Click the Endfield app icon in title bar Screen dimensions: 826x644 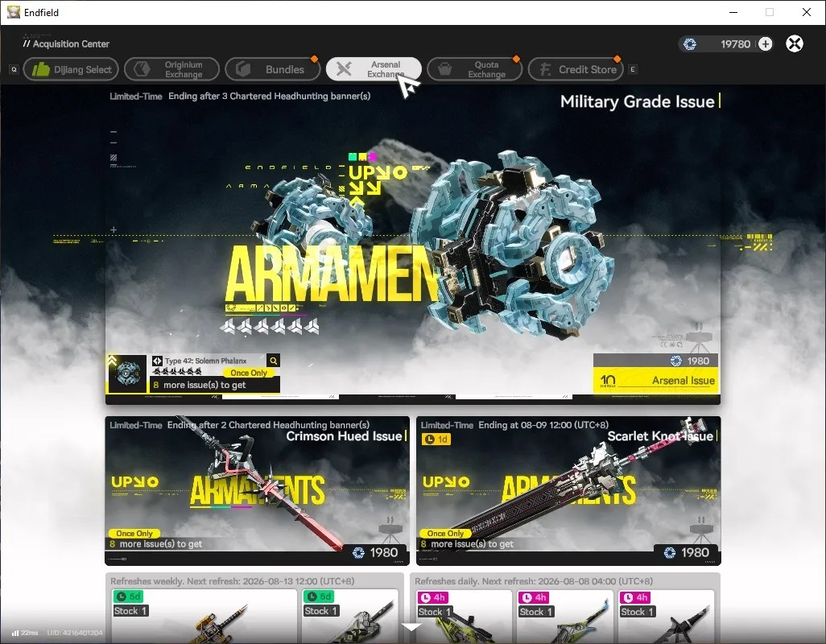click(x=13, y=12)
